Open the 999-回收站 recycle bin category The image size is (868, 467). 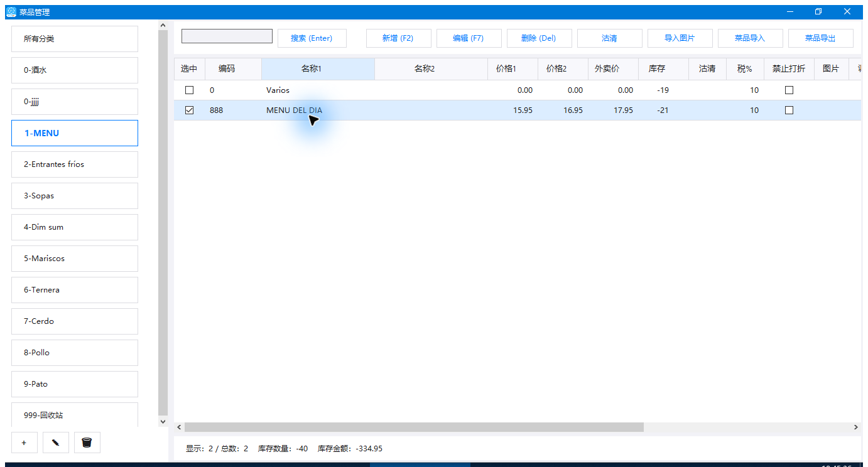coord(75,415)
